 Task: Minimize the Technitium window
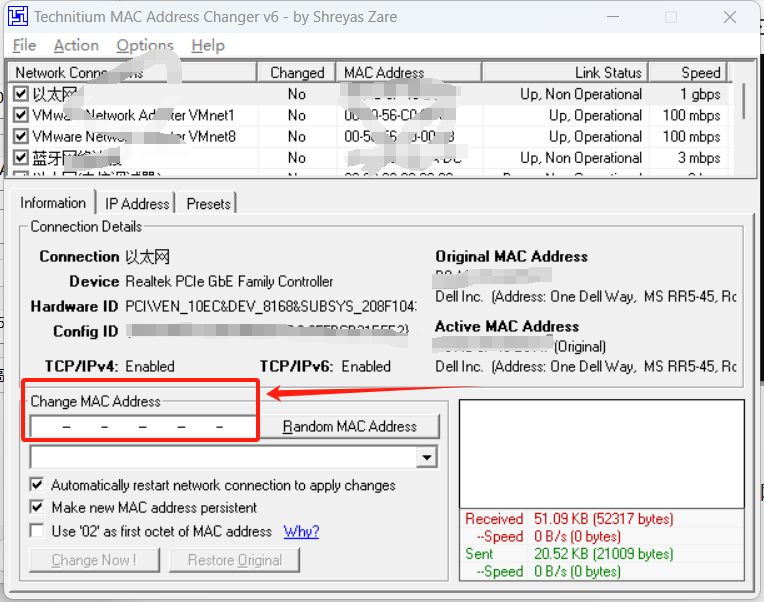tap(613, 17)
